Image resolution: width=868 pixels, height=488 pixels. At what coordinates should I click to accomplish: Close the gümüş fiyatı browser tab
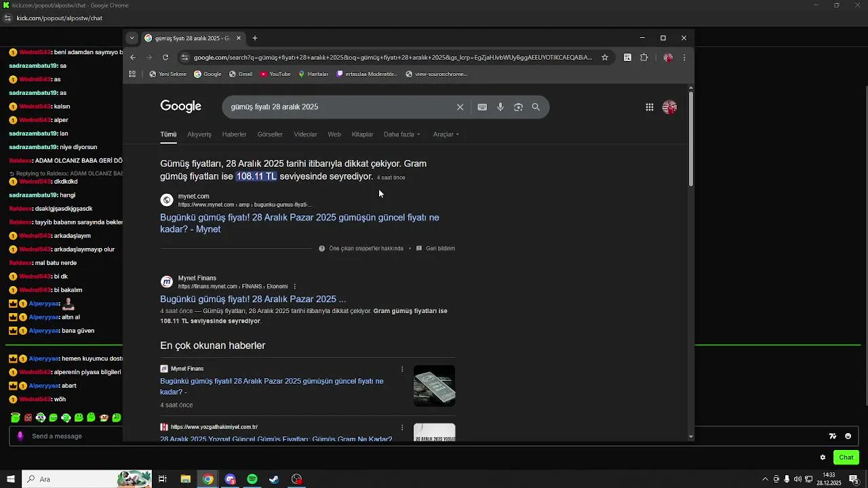(x=239, y=38)
